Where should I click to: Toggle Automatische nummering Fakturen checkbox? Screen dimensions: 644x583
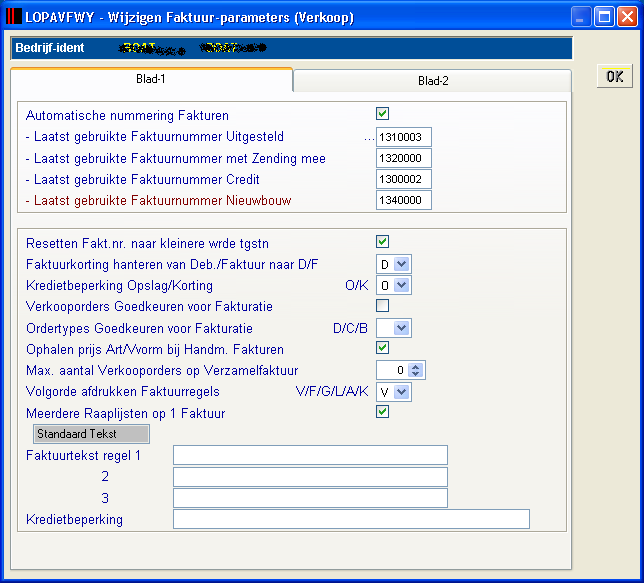coord(382,114)
